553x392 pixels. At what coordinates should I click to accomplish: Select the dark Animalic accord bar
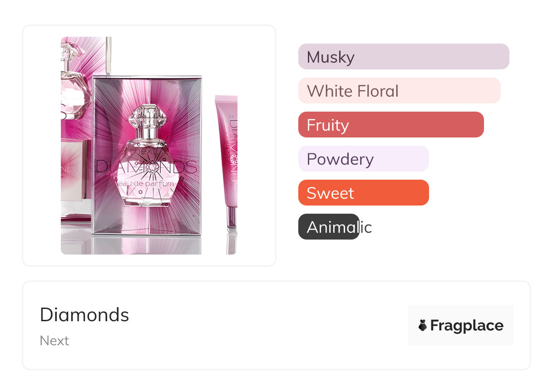point(329,227)
